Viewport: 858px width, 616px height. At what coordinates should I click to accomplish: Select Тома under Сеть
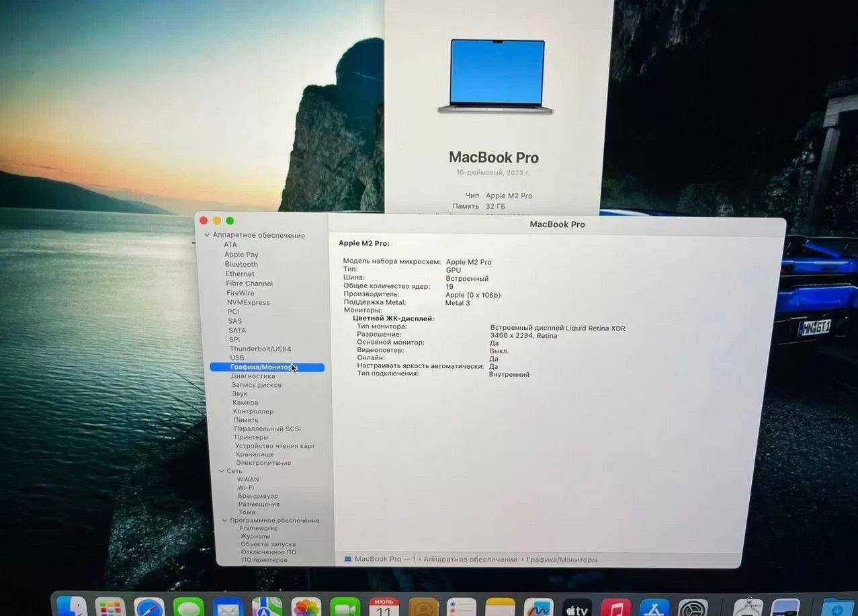(x=247, y=512)
